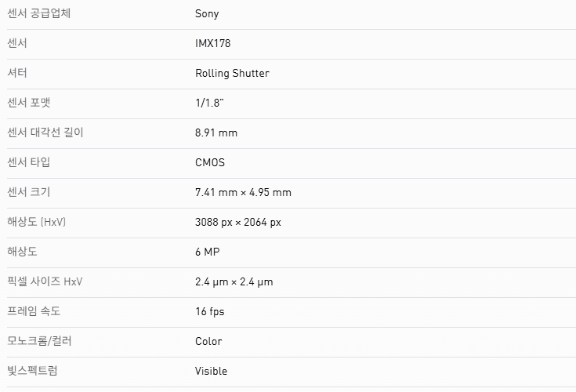
Task: Select the 16 fps frame rate value
Action: 210,311
